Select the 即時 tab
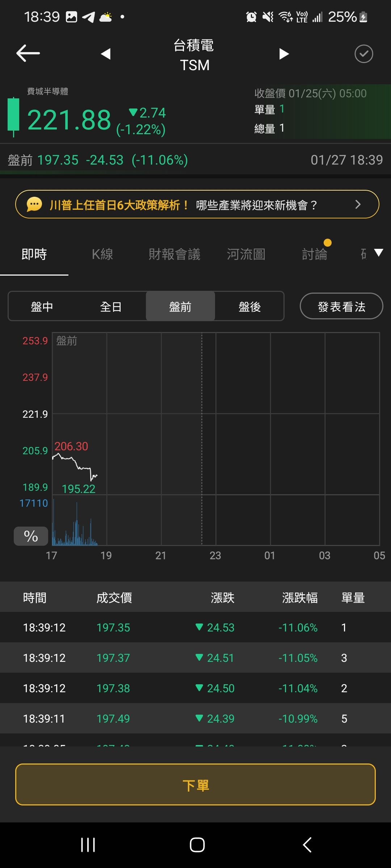Viewport: 391px width, 868px height. click(x=34, y=254)
